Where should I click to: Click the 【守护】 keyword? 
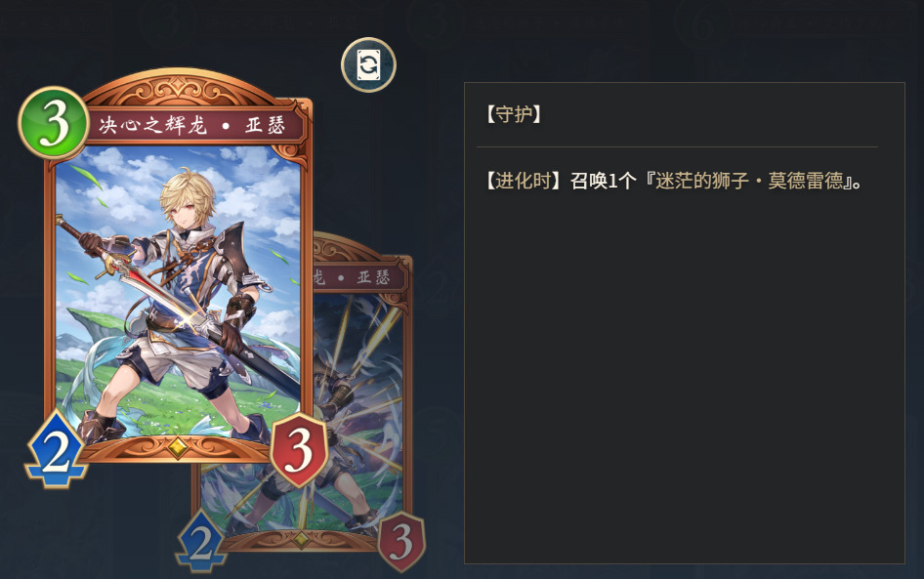(x=513, y=113)
